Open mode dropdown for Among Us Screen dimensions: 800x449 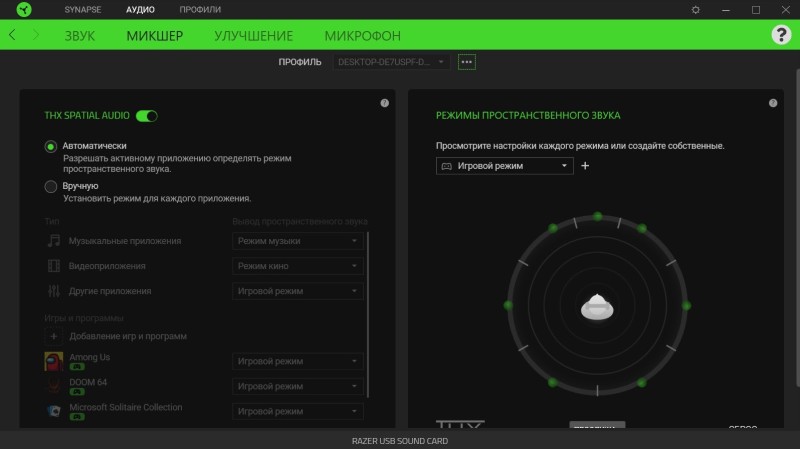(x=297, y=361)
